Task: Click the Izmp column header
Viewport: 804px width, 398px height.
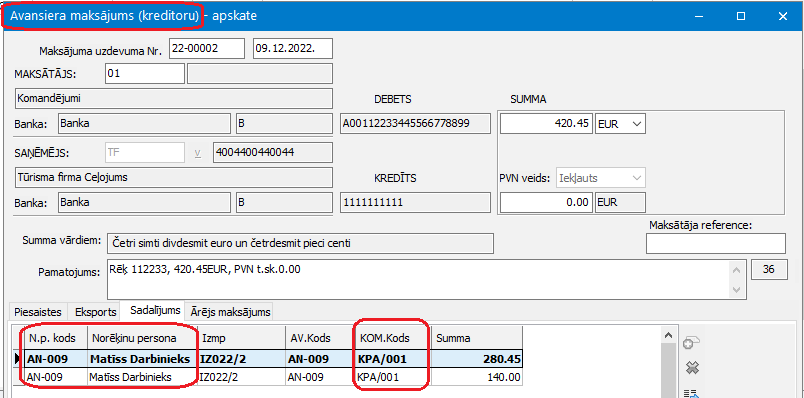Action: [241, 338]
